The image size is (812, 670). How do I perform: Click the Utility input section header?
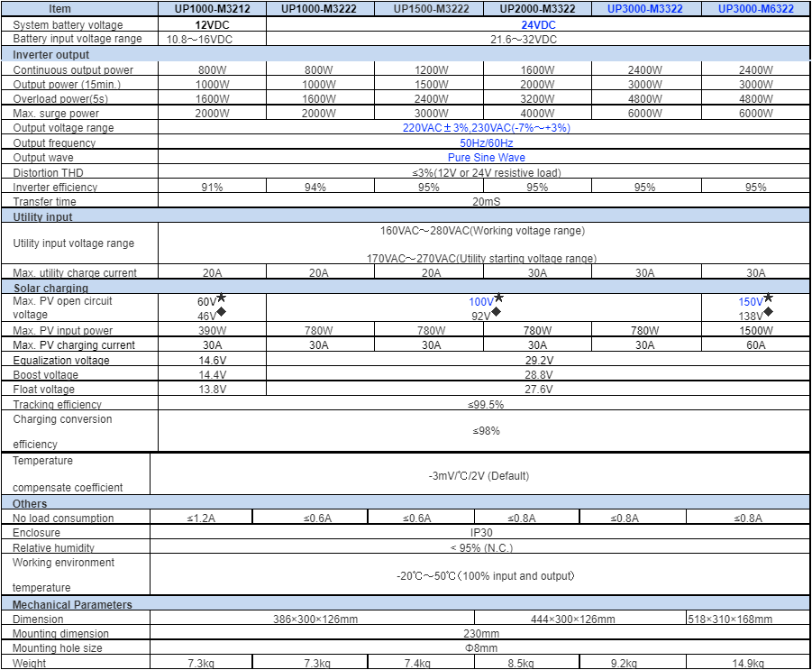42,217
